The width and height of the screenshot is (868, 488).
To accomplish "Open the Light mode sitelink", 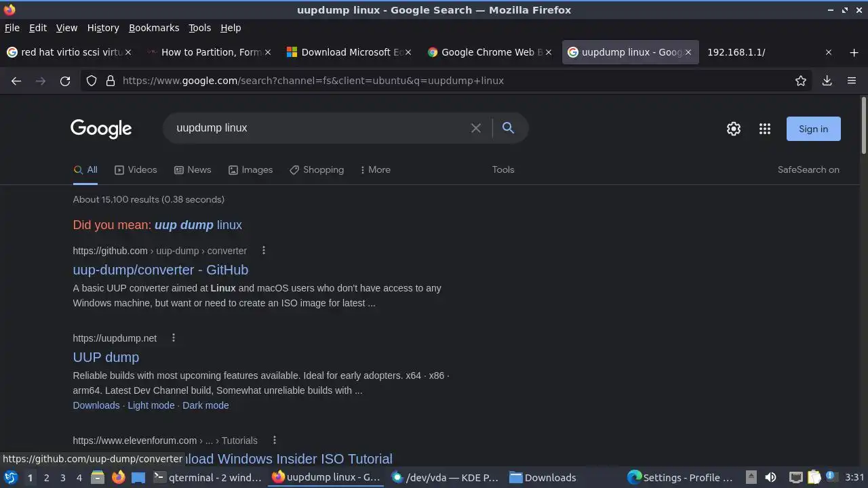I will click(x=151, y=405).
